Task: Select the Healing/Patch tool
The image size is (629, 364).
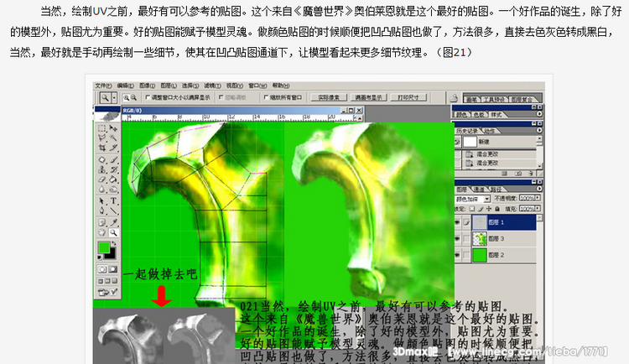Action: click(101, 159)
